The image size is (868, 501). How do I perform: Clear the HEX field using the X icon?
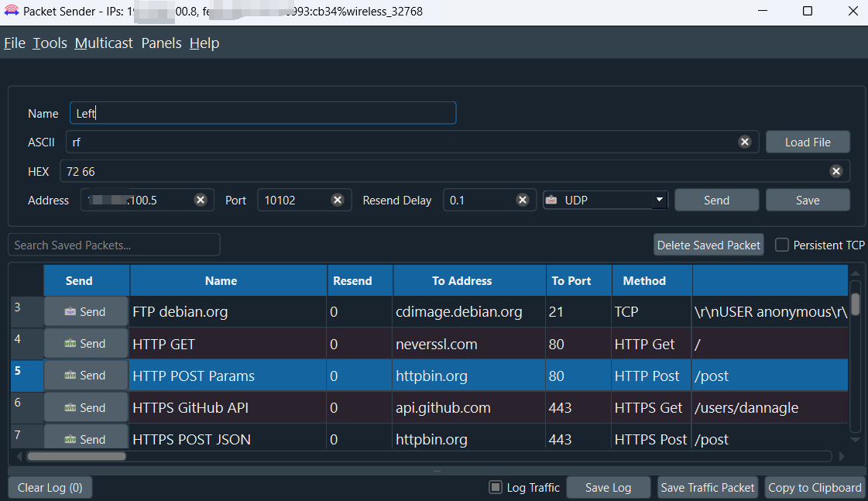click(x=835, y=171)
